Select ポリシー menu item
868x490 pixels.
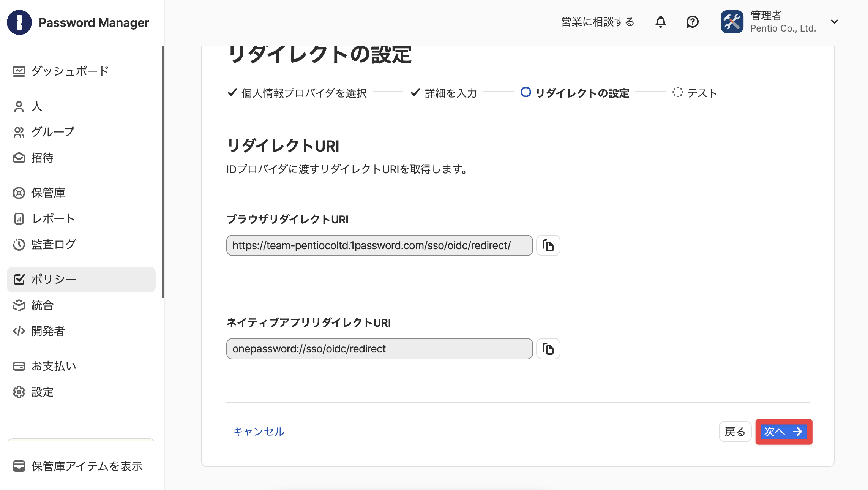(x=81, y=280)
